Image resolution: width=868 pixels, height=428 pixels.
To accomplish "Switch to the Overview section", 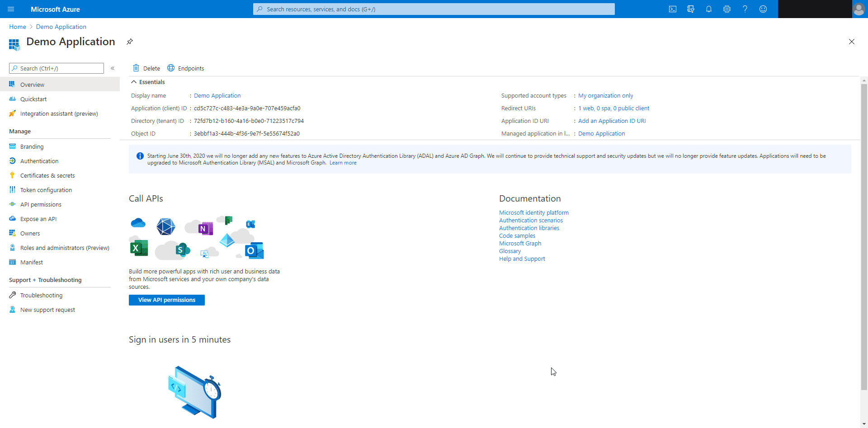I will [32, 84].
